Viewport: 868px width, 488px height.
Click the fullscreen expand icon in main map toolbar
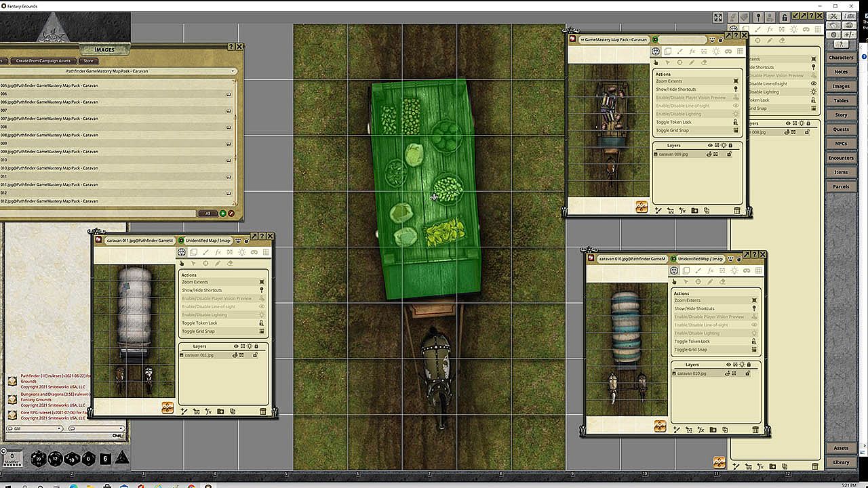(x=717, y=18)
